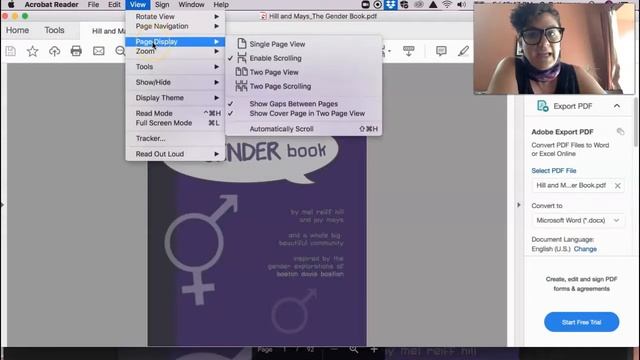640x360 pixels.
Task: Click the upload to cloud icon
Action: (54, 51)
